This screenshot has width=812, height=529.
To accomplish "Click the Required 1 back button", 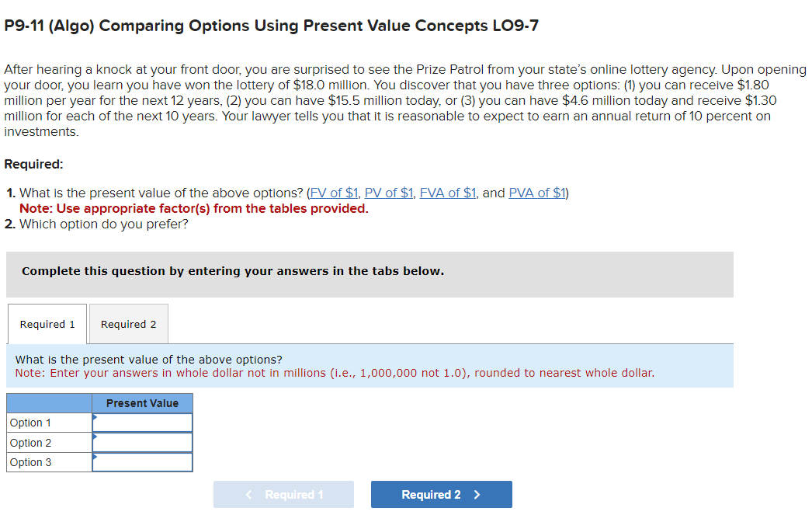I will [x=283, y=494].
